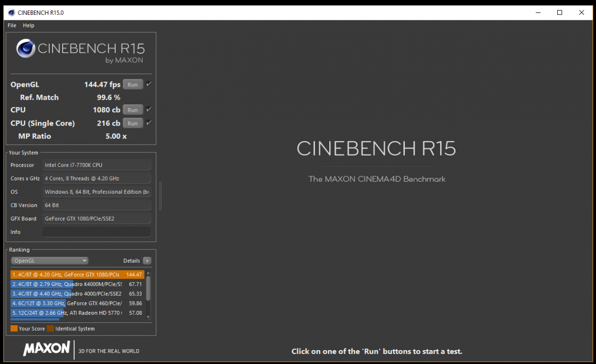This screenshot has width=596, height=364.
Task: Toggle the CPU (Single Core) checkmark
Action: tap(149, 123)
